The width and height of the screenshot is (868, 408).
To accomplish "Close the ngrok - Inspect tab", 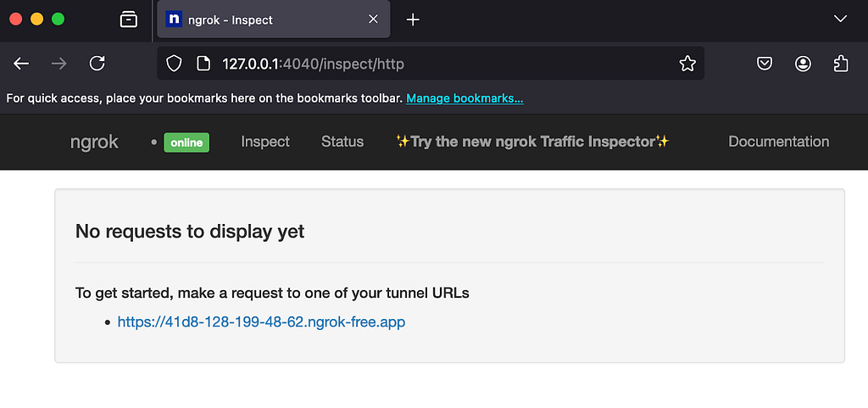I will coord(373,20).
